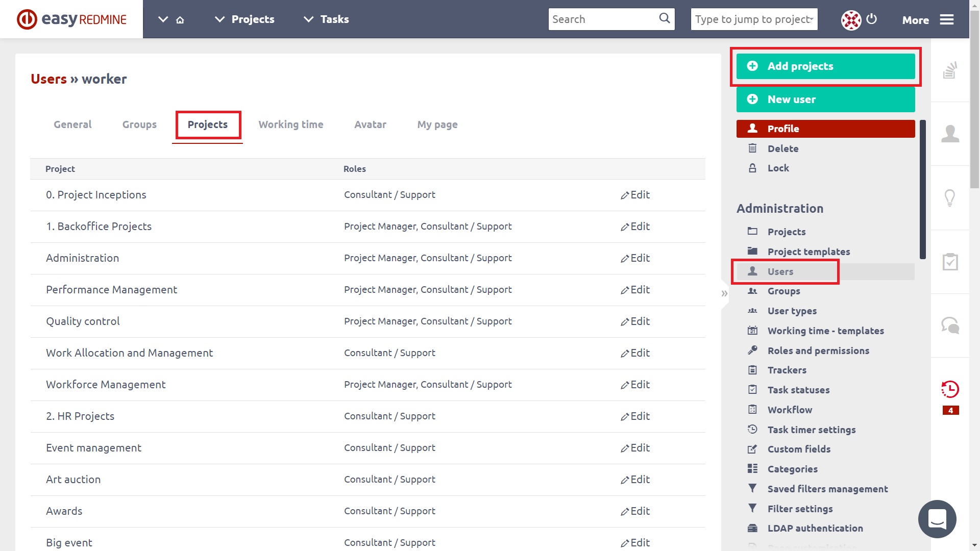Click the power off logout icon

click(872, 19)
